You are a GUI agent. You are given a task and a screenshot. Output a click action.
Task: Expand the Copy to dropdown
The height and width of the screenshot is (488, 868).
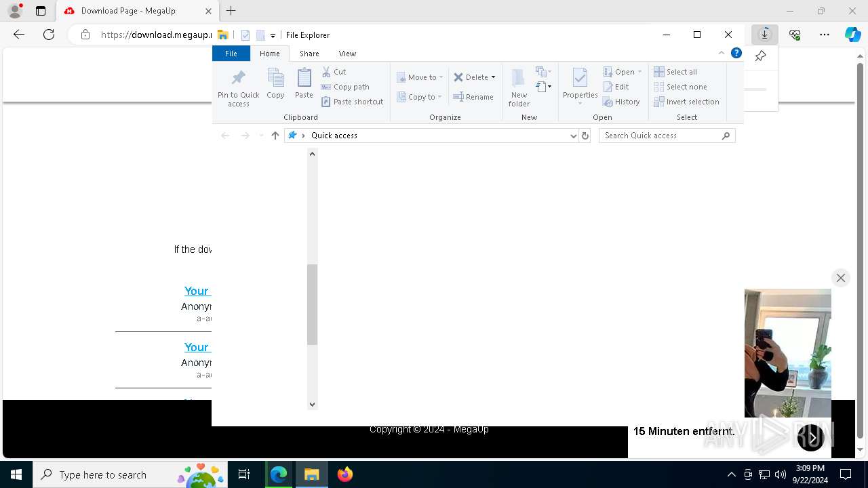[439, 97]
